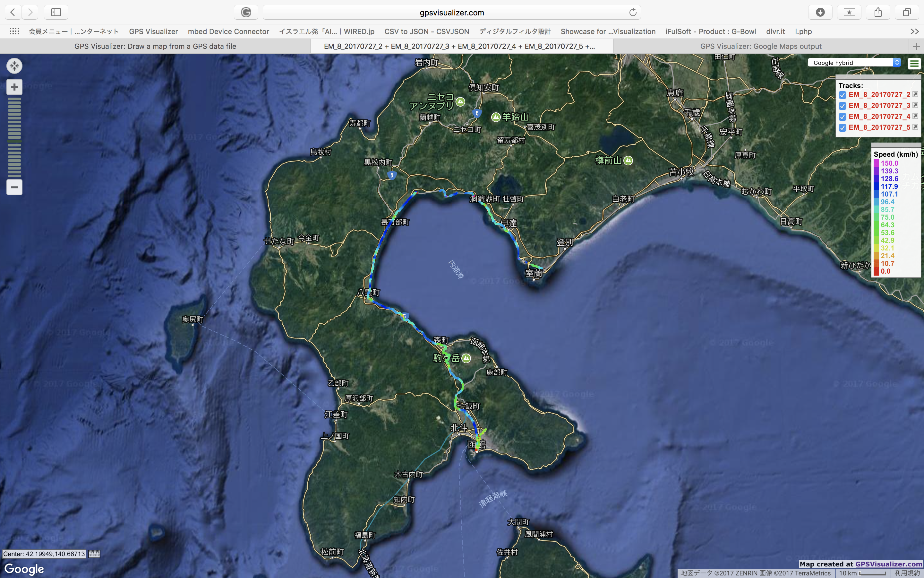Zoom to track EM_8_20170727_2 icon

click(915, 94)
